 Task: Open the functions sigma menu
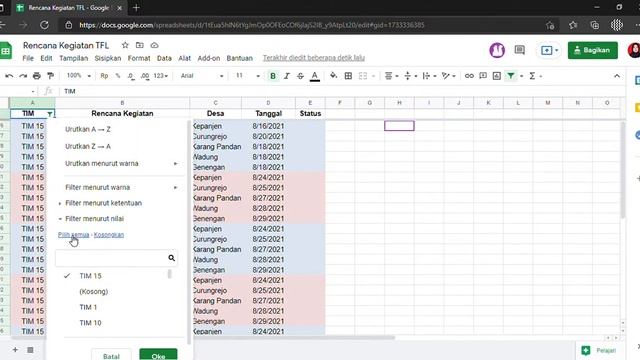532,76
